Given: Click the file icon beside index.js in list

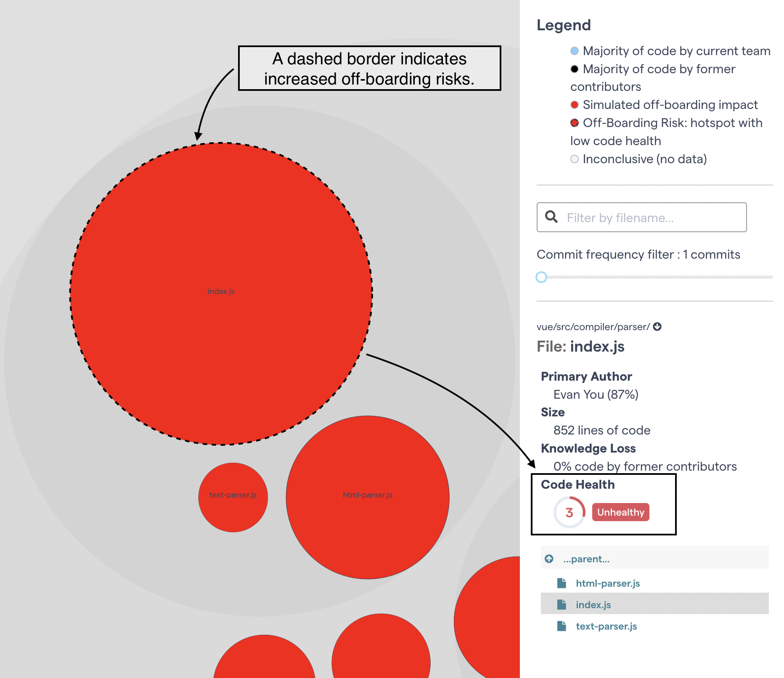Looking at the screenshot, I should click(x=562, y=605).
